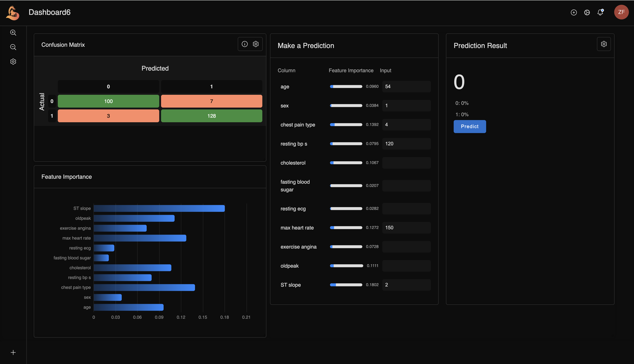Viewport: 634px width, 364px height.
Task: Click the oldpeak input field
Action: (406, 266)
